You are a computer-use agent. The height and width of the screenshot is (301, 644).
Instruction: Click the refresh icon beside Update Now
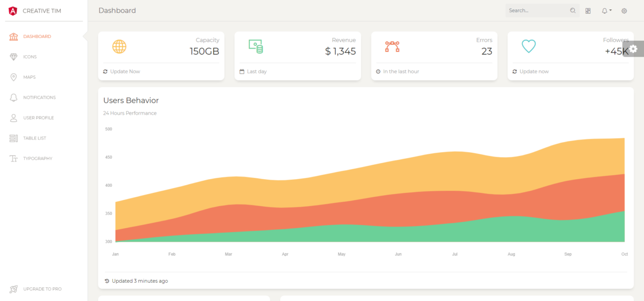tap(105, 72)
